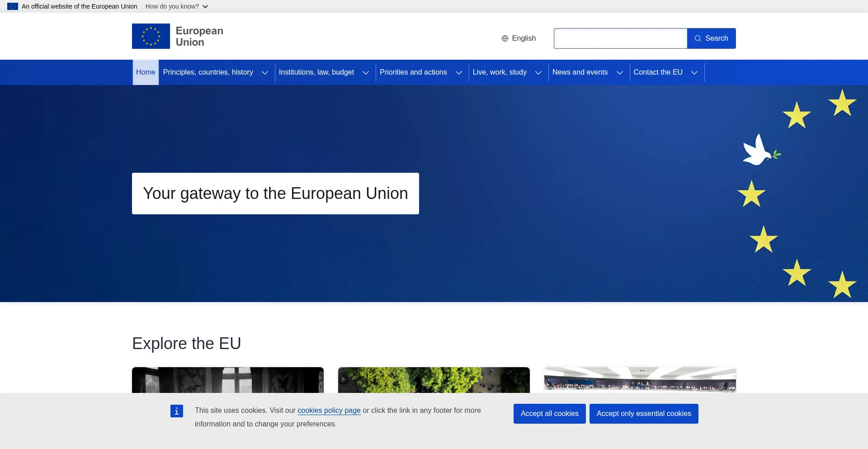Expand Principles, countries, history chevron

coord(265,73)
